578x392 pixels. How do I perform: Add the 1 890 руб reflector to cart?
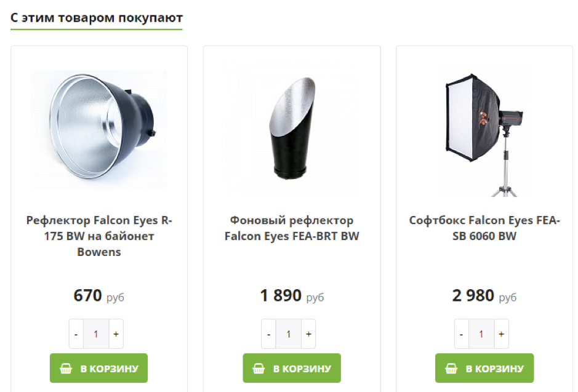291,368
